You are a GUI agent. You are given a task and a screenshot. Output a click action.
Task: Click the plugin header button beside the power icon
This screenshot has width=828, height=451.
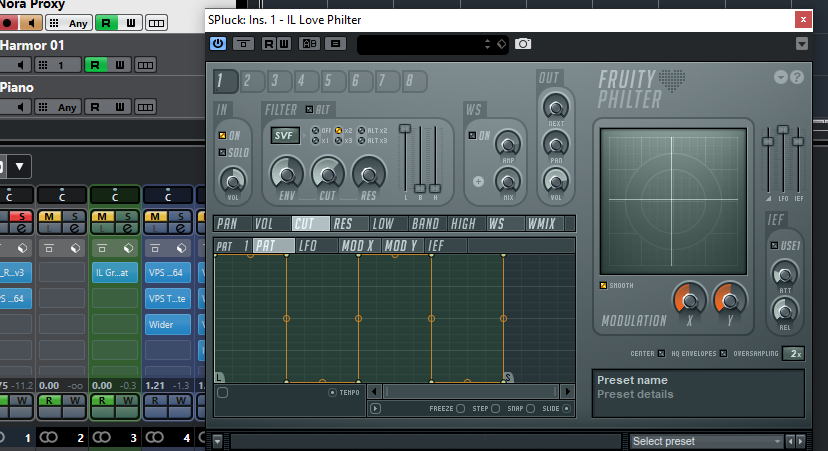pyautogui.click(x=243, y=43)
